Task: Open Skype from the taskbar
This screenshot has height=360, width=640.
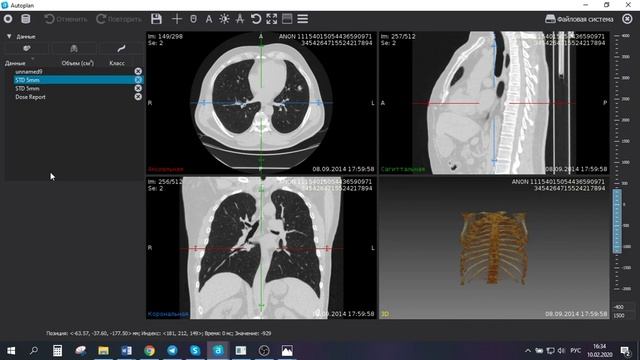Action: 195,351
